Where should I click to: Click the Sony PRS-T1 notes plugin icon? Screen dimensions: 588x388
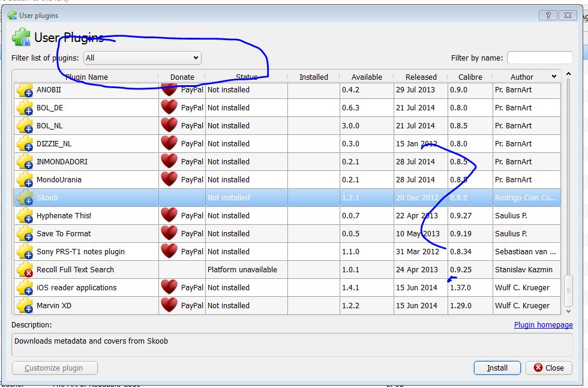[25, 252]
